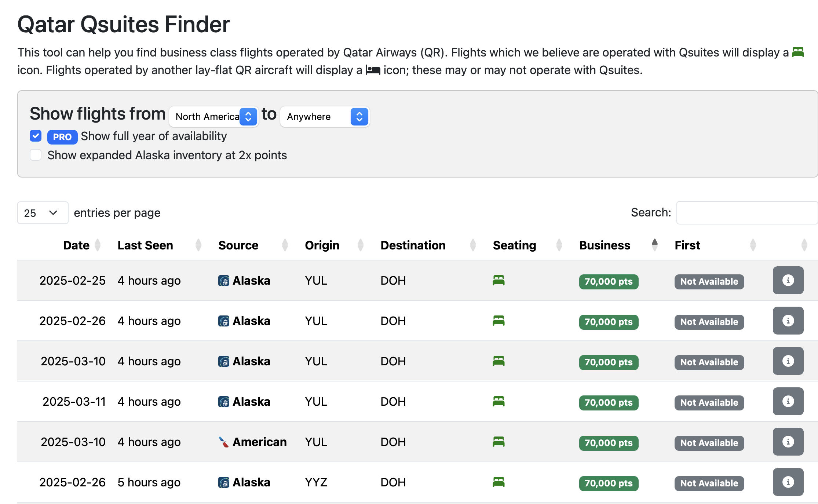Click the date 2025-02-25
The height and width of the screenshot is (504, 818).
[x=72, y=281]
